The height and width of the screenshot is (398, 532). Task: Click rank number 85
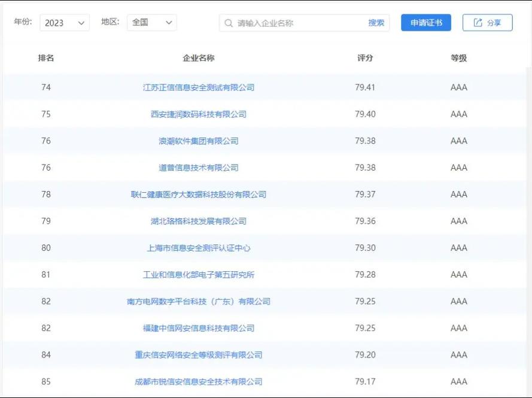46,382
